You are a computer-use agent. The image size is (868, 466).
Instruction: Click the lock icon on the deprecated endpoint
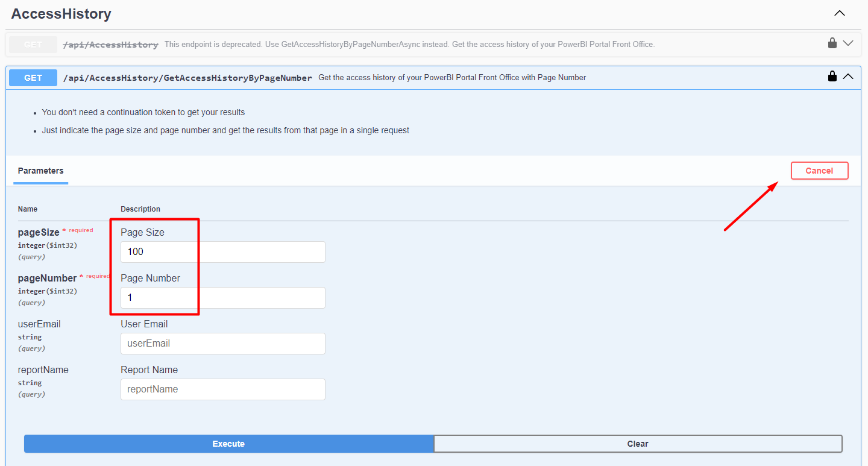[831, 43]
